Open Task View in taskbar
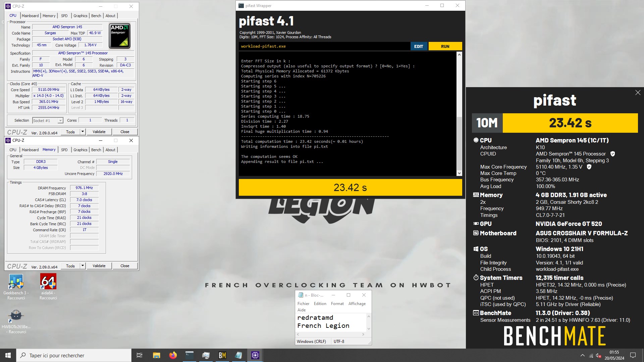This screenshot has height=362, width=644. click(140, 355)
